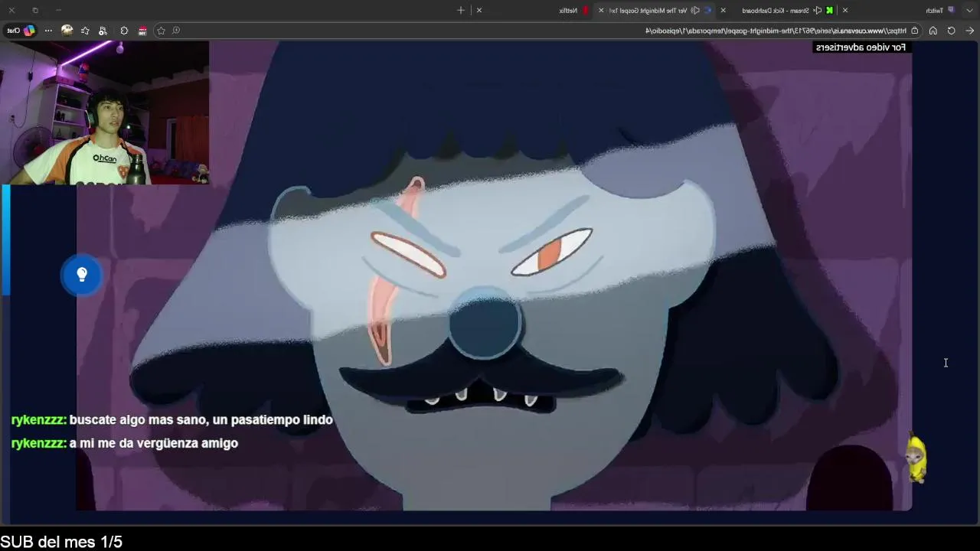This screenshot has width=980, height=551.
Task: Open the tab actions dropdown chevron
Action: coord(969,10)
